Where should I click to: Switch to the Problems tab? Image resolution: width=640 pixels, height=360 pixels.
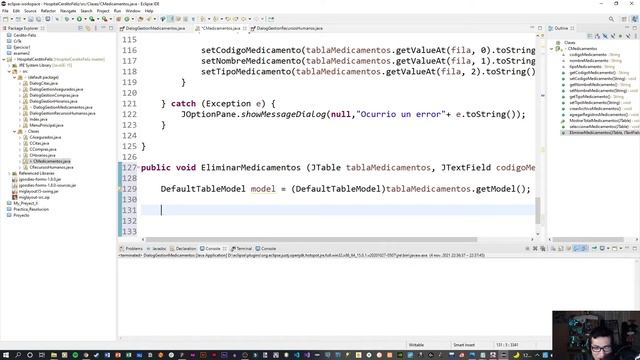[x=131, y=249]
